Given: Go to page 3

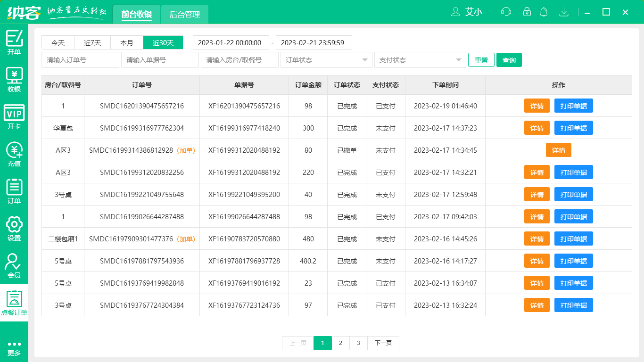Looking at the screenshot, I should 358,343.
